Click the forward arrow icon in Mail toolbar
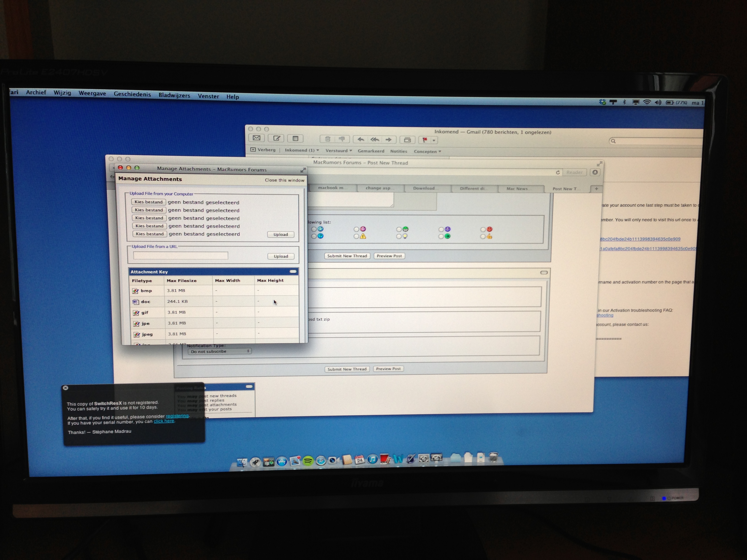This screenshot has width=747, height=560. point(389,140)
